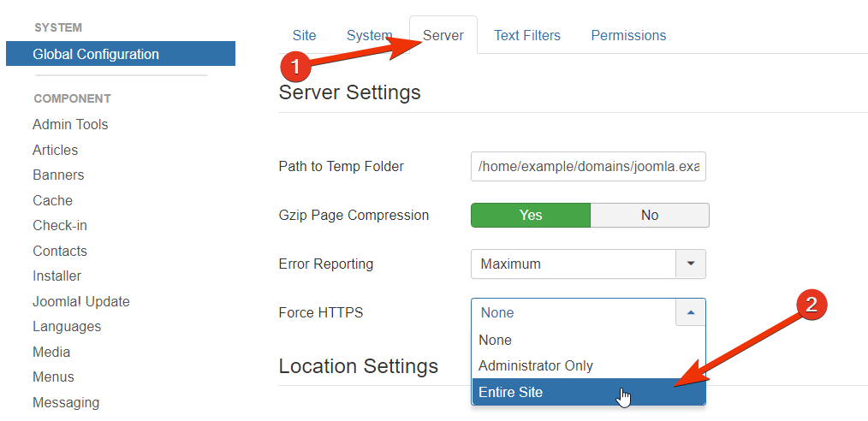Go to the Permissions tab

pos(628,35)
